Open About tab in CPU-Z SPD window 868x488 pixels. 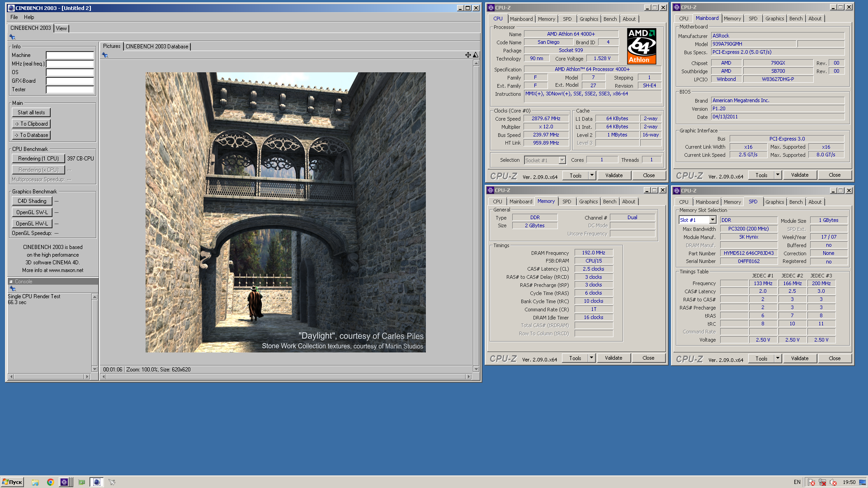tap(815, 202)
